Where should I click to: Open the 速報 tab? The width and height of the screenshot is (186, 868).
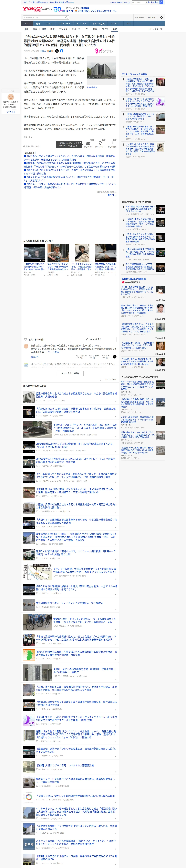38,24
